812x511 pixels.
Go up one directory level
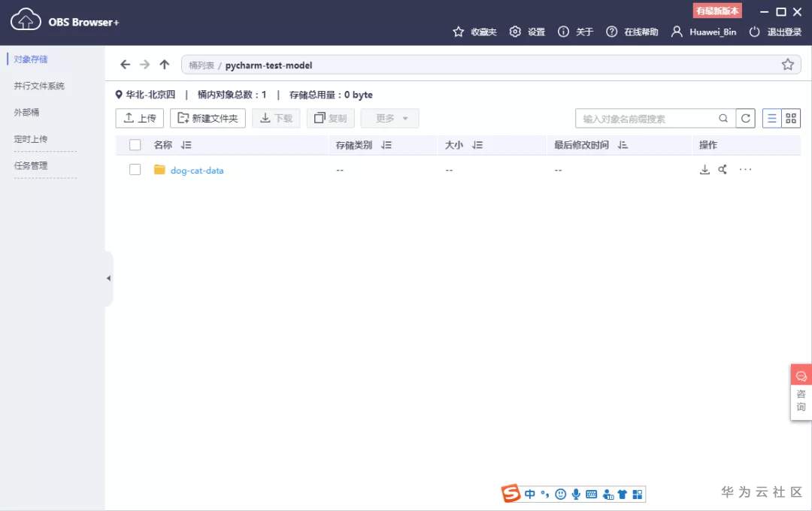tap(165, 64)
